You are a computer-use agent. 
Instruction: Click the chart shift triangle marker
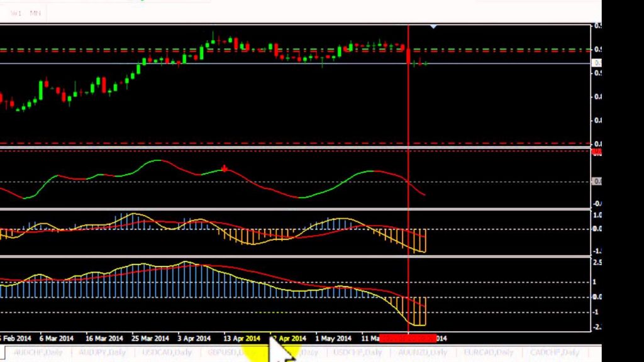[x=433, y=26]
